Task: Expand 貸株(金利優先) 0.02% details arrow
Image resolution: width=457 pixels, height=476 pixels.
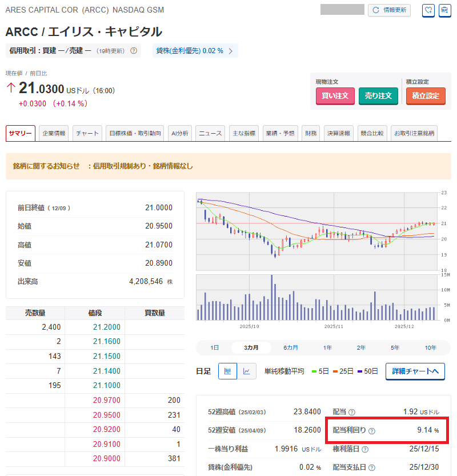Action: click(x=230, y=51)
